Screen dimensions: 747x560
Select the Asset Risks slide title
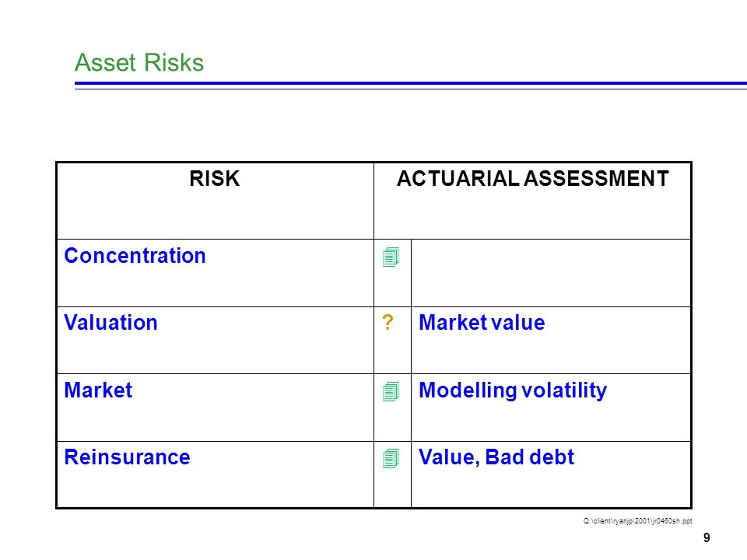(139, 62)
